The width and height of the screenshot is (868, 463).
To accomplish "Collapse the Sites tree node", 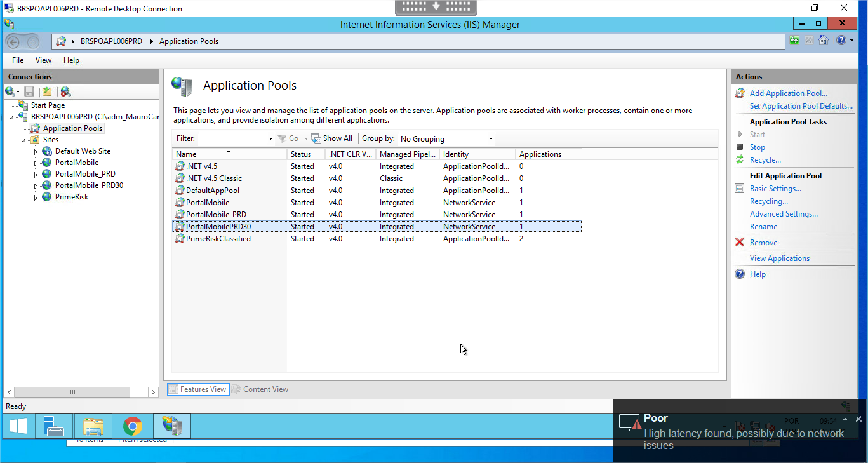I will (x=24, y=140).
